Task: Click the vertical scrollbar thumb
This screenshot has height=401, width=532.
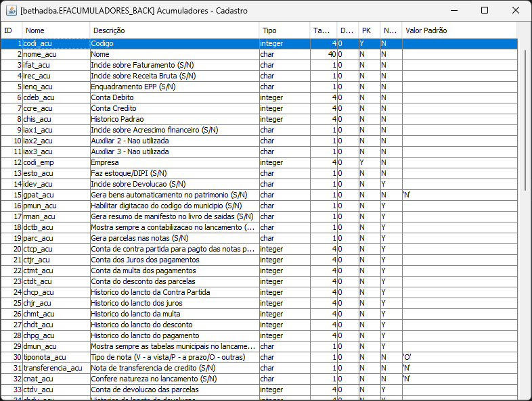Action: (x=525, y=120)
